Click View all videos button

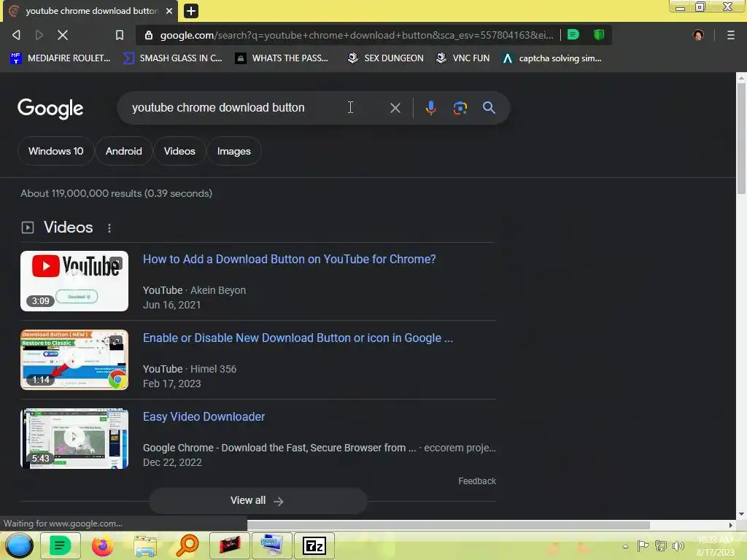coord(258,500)
